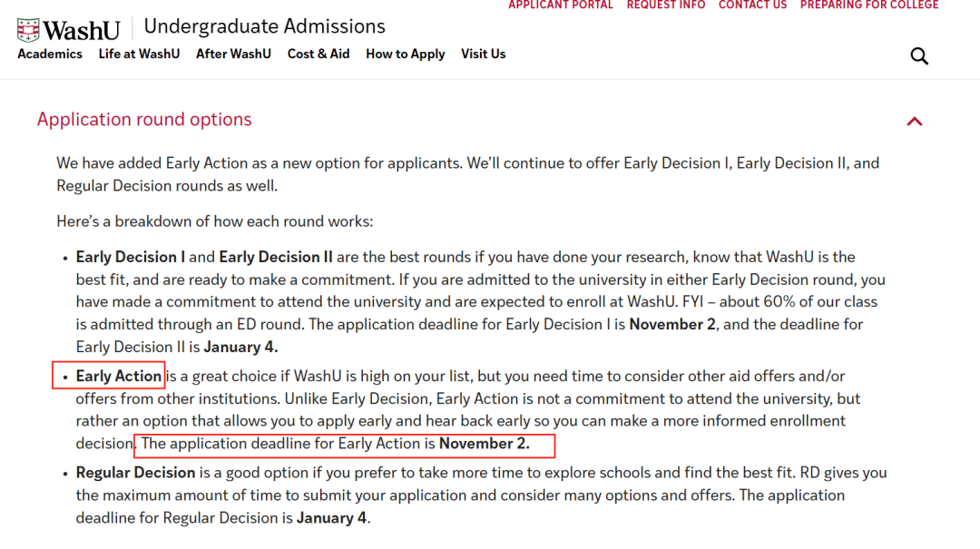Collapse the Application round options chevron
The height and width of the screenshot is (549, 980).
tap(915, 121)
